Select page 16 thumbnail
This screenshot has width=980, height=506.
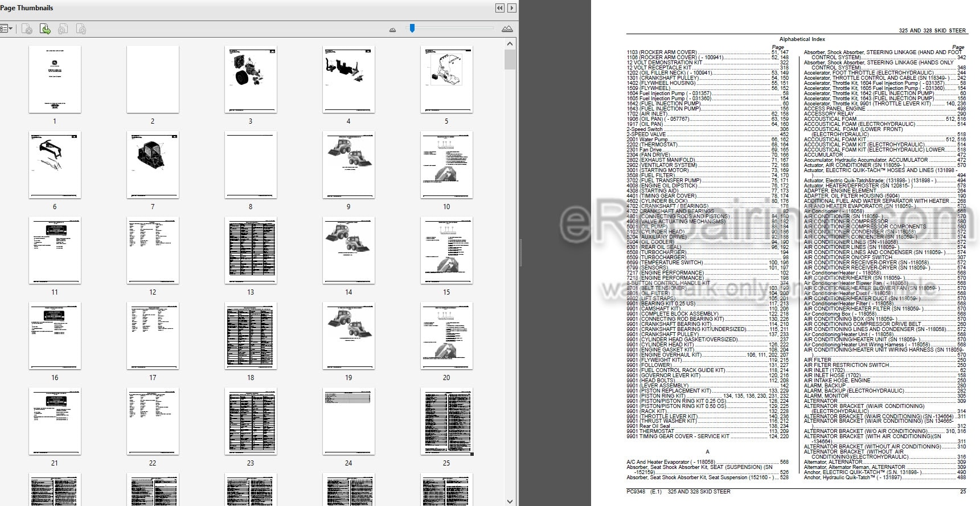(x=55, y=336)
